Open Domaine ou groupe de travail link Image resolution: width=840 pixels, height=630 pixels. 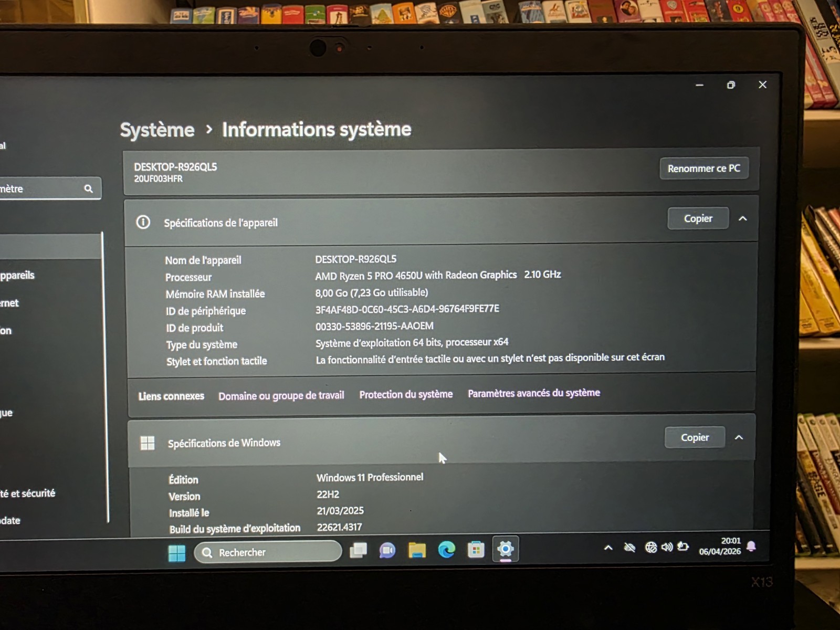click(281, 396)
